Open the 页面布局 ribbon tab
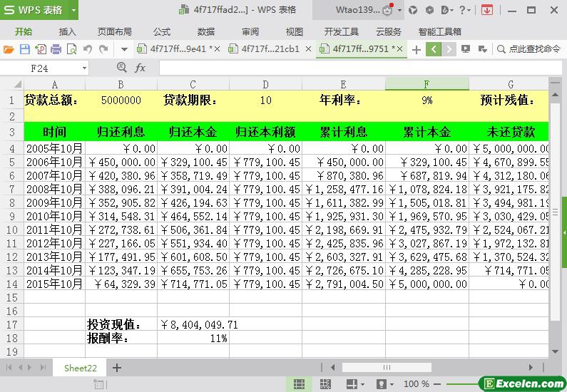This screenshot has height=392, width=567. pos(114,32)
